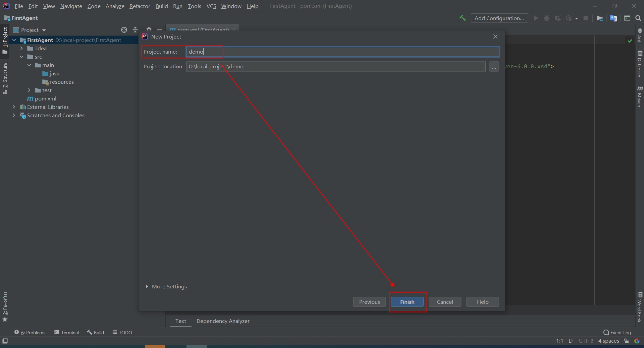
Task: Select the resources folder in tree
Action: point(58,82)
